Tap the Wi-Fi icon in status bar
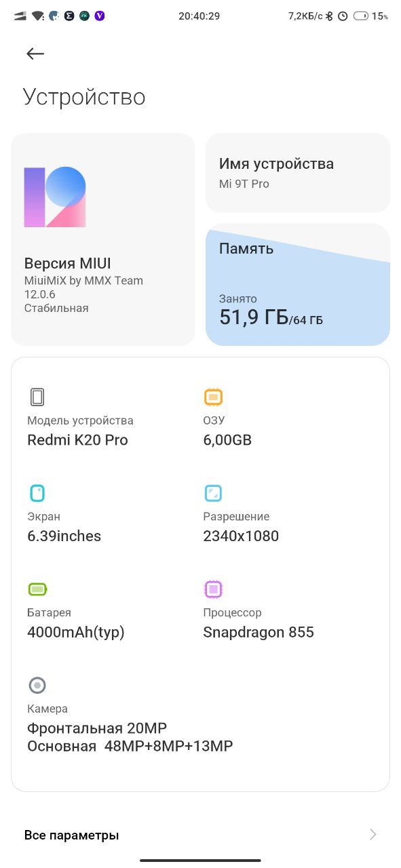Image resolution: width=401 pixels, height=868 pixels. point(37,16)
